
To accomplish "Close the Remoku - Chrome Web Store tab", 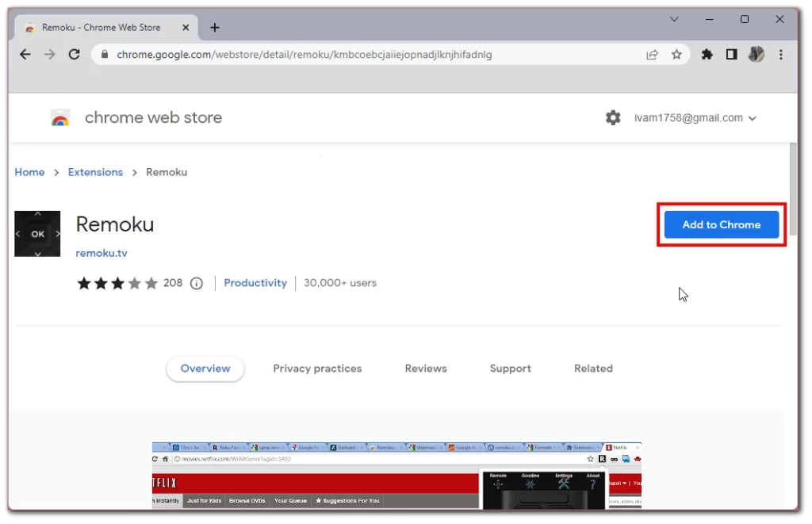I will [x=186, y=28].
